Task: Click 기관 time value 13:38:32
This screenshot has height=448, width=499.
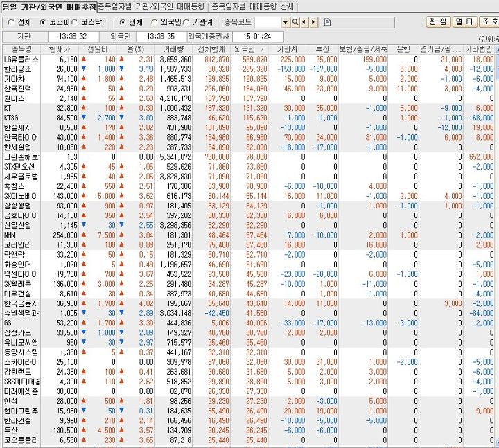Action: (73, 37)
